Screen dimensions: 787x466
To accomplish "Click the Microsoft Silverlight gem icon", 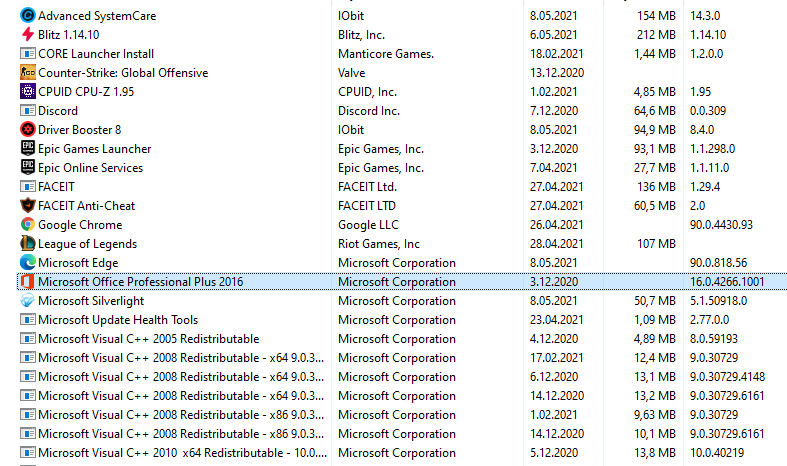I will click(28, 301).
